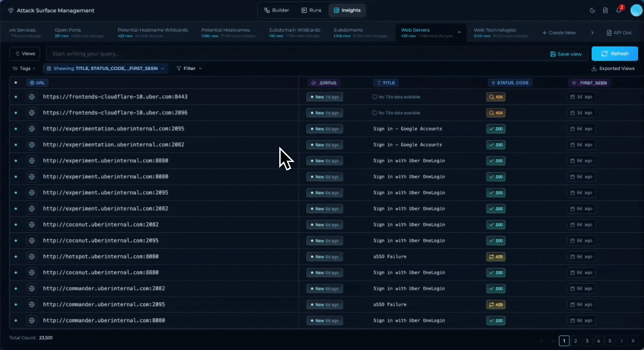The image size is (644, 350).
Task: Open the API Doc link
Action: tap(619, 33)
